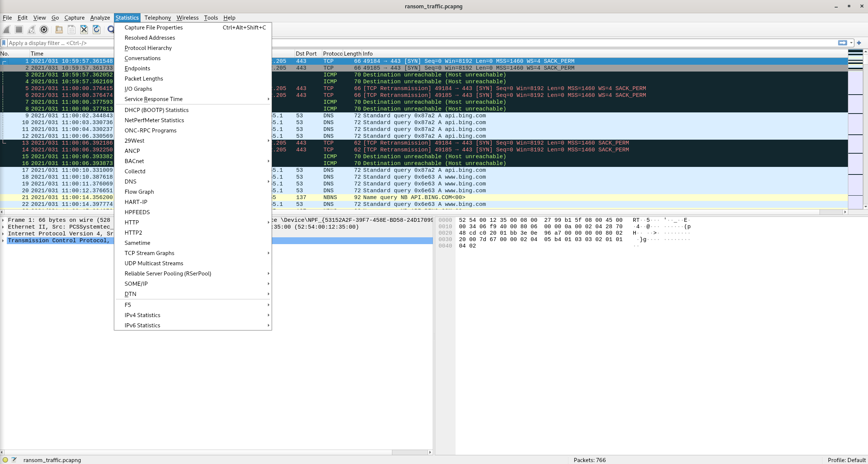The width and height of the screenshot is (868, 464).
Task: Open NetPerfMeter Statistics
Action: coord(193,120)
